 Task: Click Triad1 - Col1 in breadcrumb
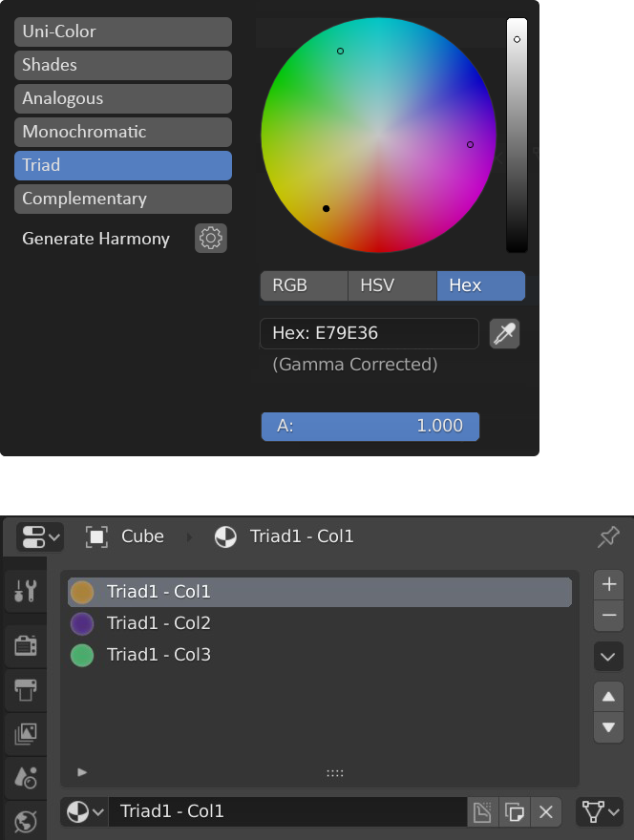(x=302, y=536)
